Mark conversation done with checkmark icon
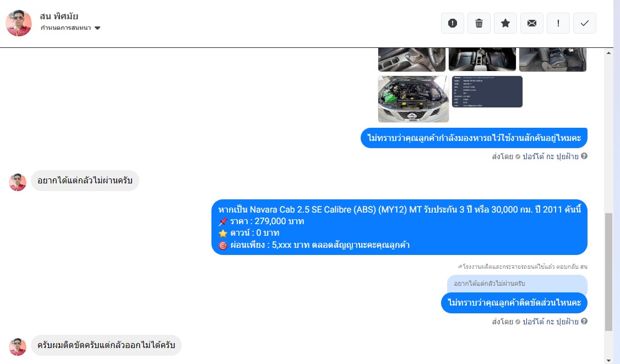This screenshot has width=620, height=364. [584, 23]
